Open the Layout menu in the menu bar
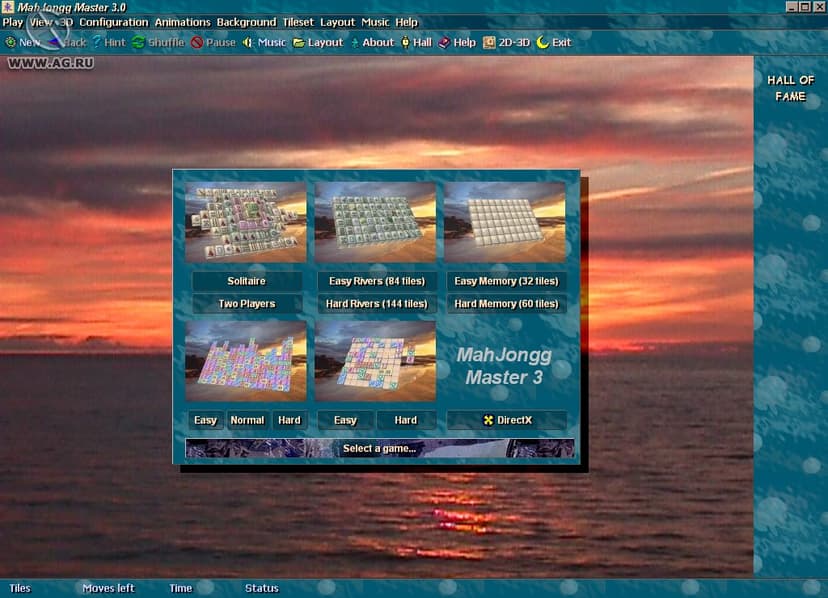Screen dimensions: 828x598 point(337,22)
